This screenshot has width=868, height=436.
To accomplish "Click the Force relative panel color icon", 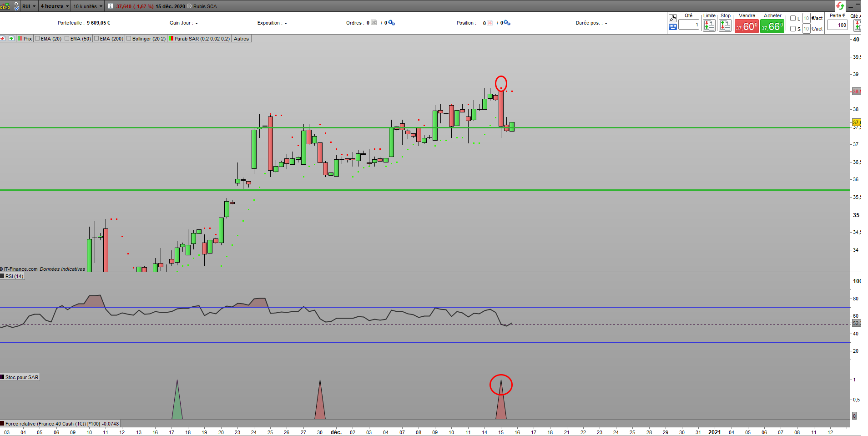I will (x=2, y=424).
